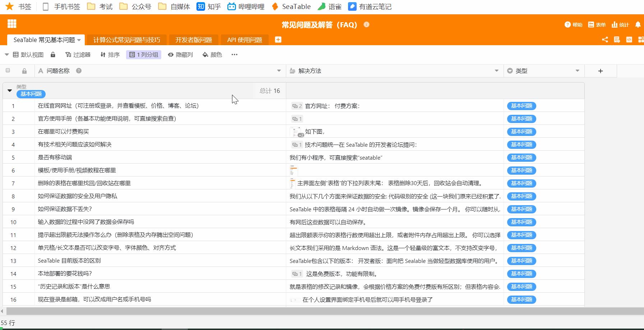Click row number 10
Viewport: 644px width, 330px height.
[x=13, y=222]
